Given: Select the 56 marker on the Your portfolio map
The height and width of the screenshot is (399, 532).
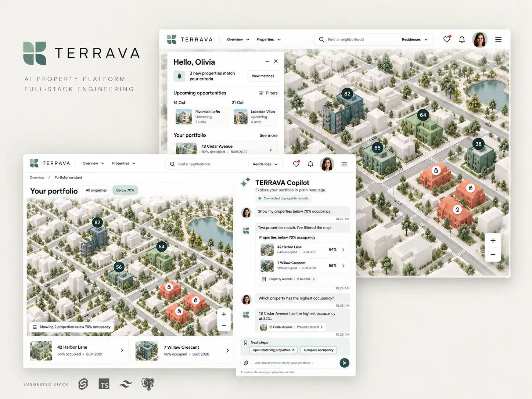Looking at the screenshot, I should coord(119,267).
